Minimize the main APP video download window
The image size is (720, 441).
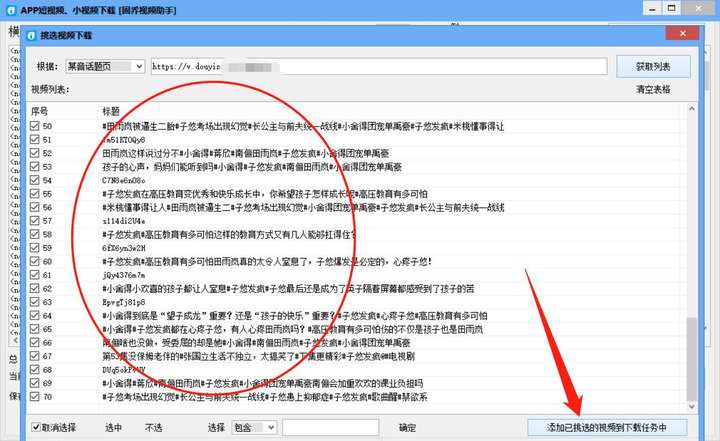(652, 9)
